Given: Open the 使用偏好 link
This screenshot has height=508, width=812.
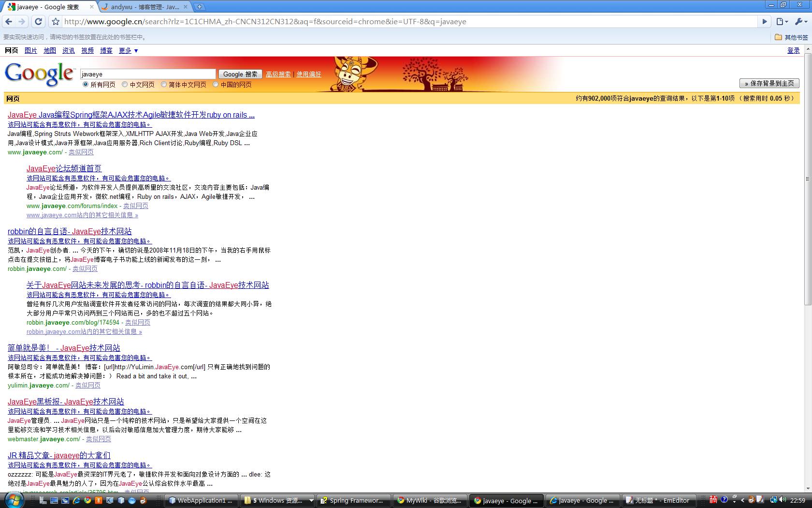Looking at the screenshot, I should click(309, 74).
